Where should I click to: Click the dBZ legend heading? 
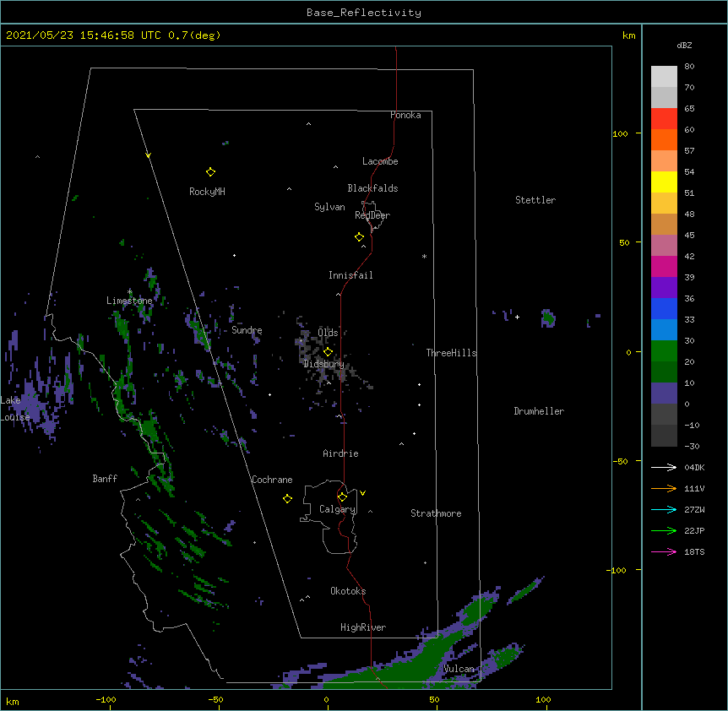point(684,46)
